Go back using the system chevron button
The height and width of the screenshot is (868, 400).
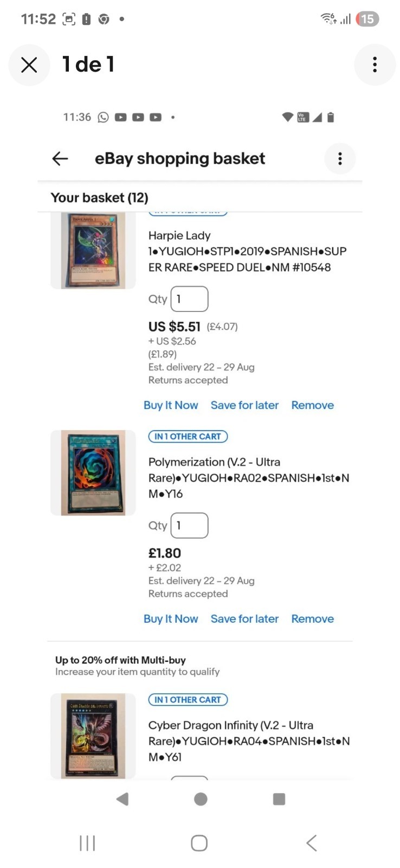[x=311, y=843]
